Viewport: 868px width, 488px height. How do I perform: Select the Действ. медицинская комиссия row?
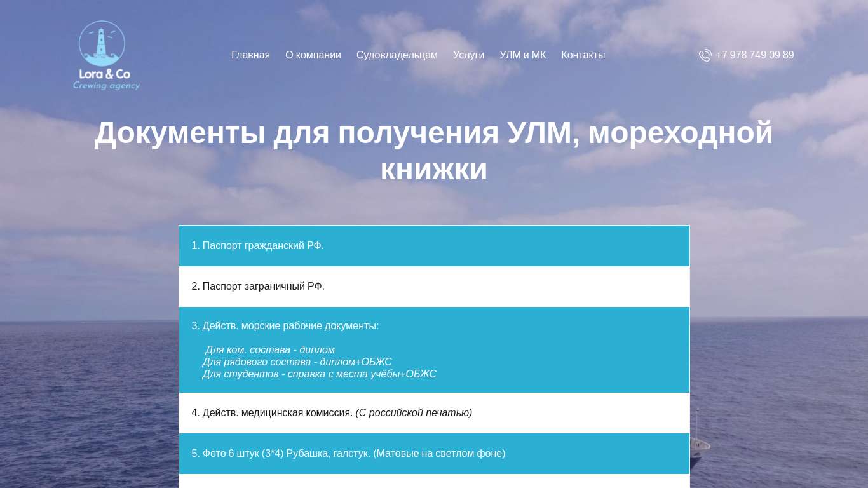click(272, 413)
